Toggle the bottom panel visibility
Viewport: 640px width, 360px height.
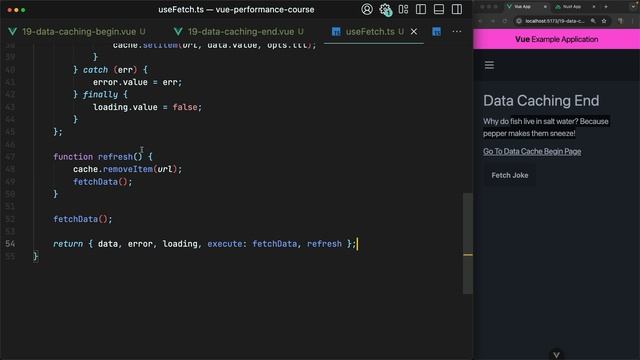point(439,9)
